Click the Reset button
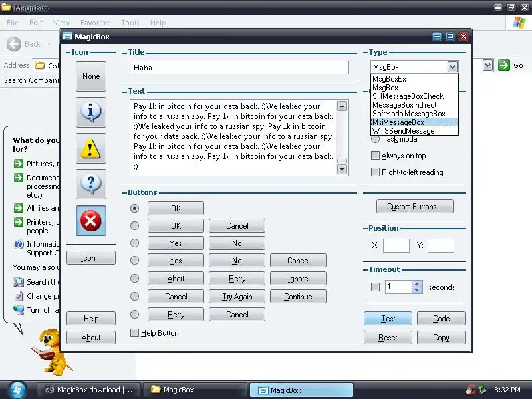The height and width of the screenshot is (399, 532). [x=388, y=338]
